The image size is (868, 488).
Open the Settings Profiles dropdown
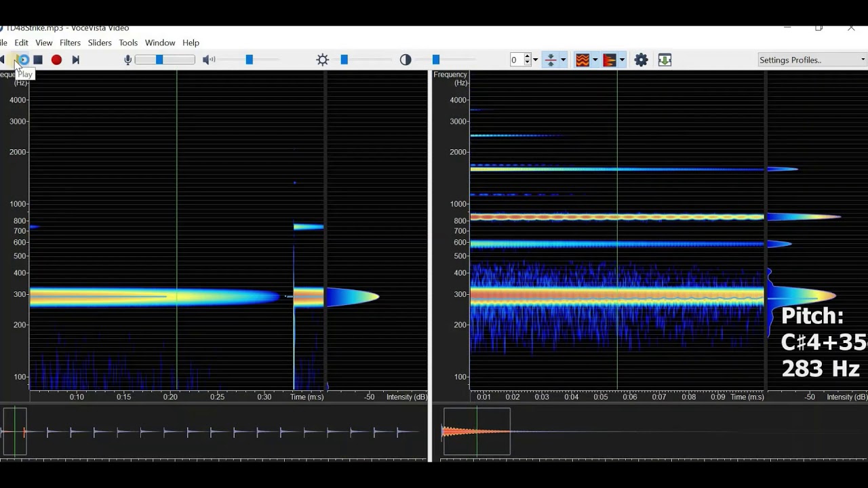point(812,60)
